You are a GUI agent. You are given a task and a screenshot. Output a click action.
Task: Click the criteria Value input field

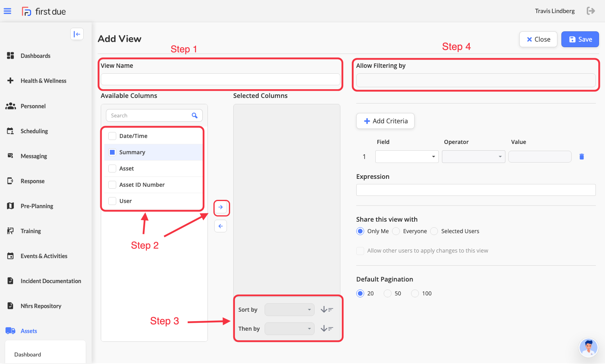pos(540,157)
